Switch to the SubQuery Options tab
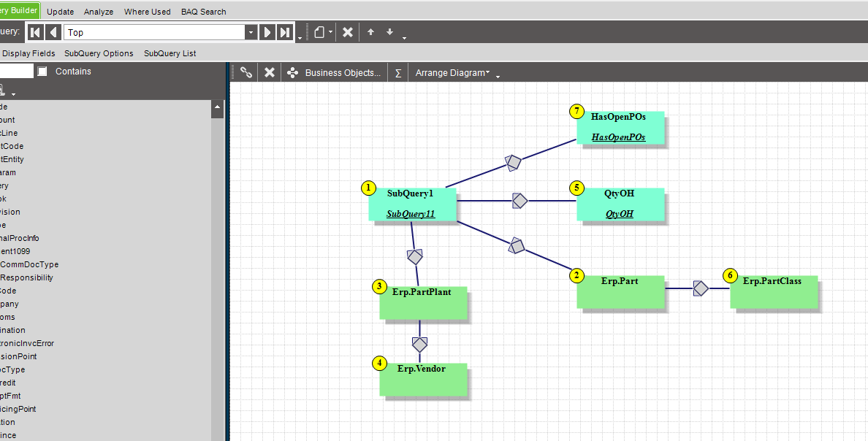The image size is (868, 441). tap(99, 53)
